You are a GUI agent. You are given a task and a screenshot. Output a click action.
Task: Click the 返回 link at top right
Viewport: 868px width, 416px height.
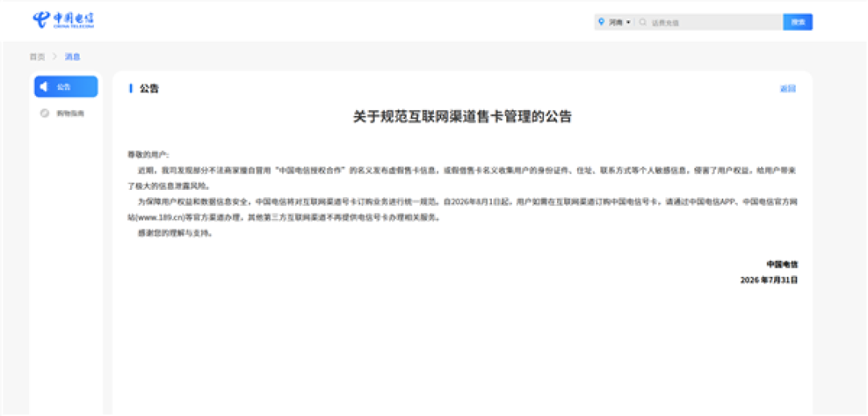(788, 89)
